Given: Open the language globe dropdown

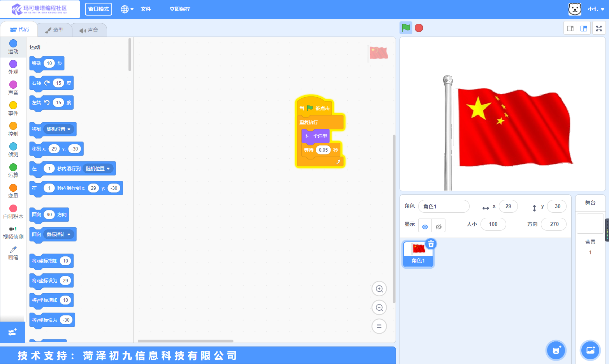Looking at the screenshot, I should pyautogui.click(x=127, y=9).
